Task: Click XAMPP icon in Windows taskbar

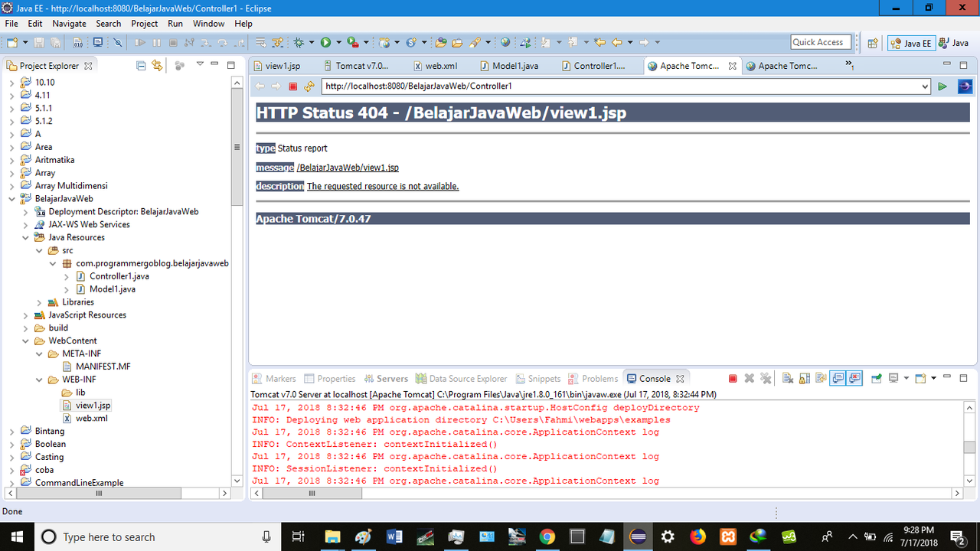Action: click(729, 536)
